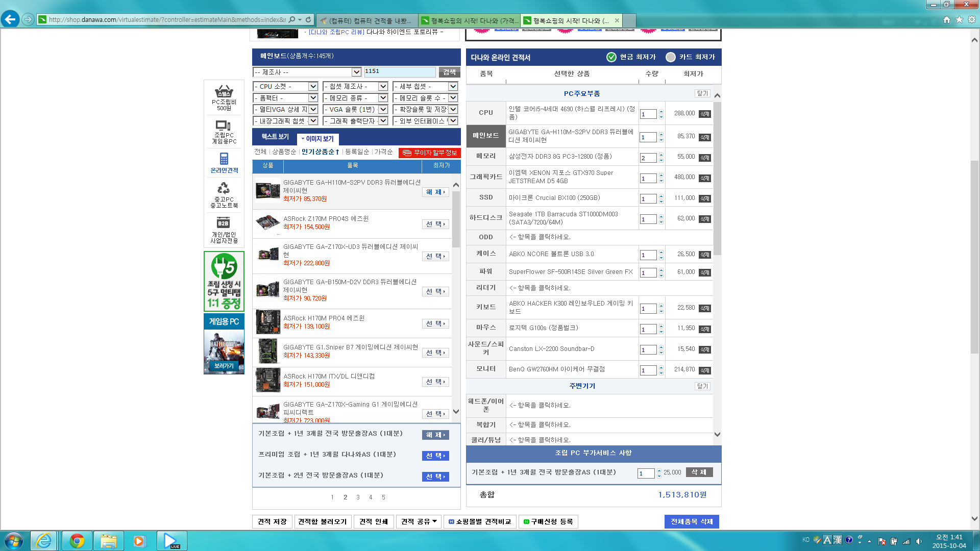980x551 pixels.
Task: Select the 현금 최저가 radio option
Action: click(x=611, y=57)
